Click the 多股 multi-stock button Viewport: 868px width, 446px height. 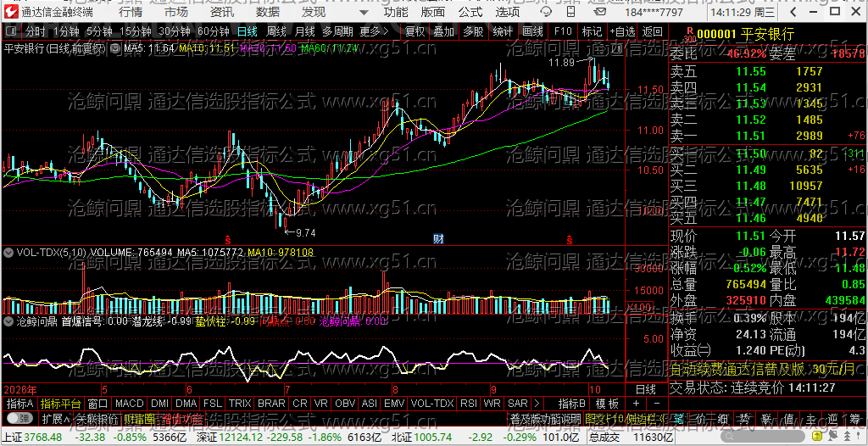point(473,31)
